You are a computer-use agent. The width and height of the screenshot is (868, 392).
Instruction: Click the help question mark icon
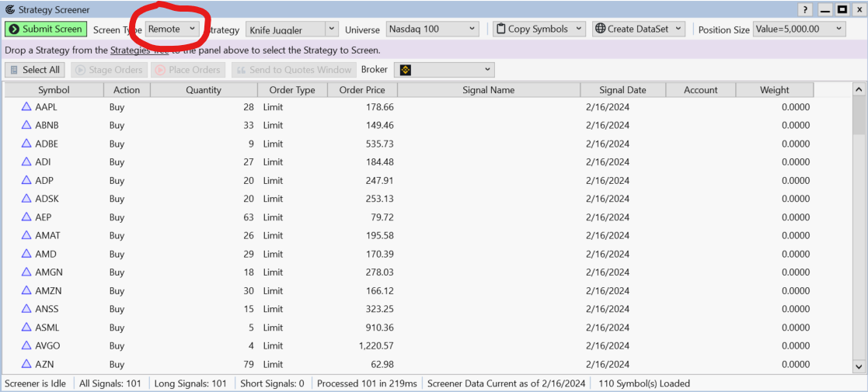tap(805, 9)
